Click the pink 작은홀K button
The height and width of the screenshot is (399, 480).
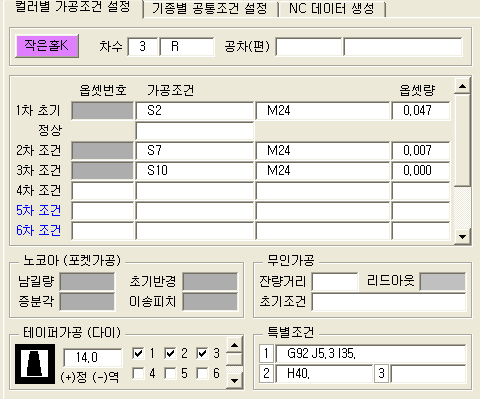click(x=47, y=46)
